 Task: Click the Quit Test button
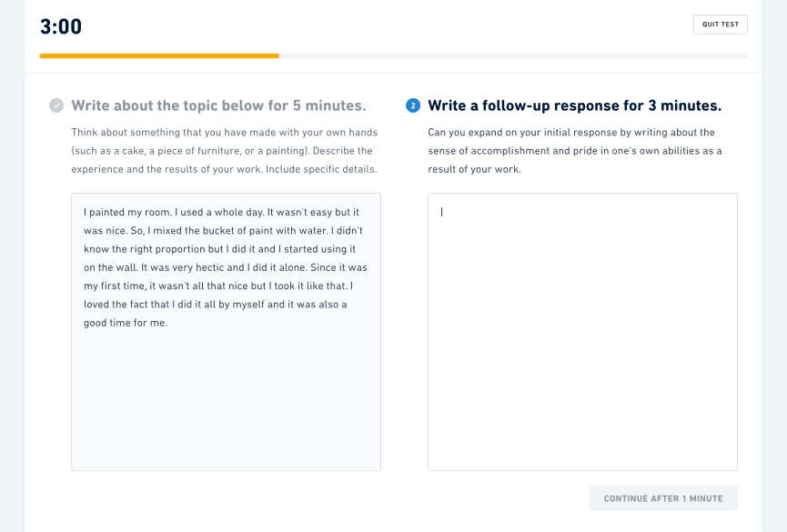click(721, 25)
